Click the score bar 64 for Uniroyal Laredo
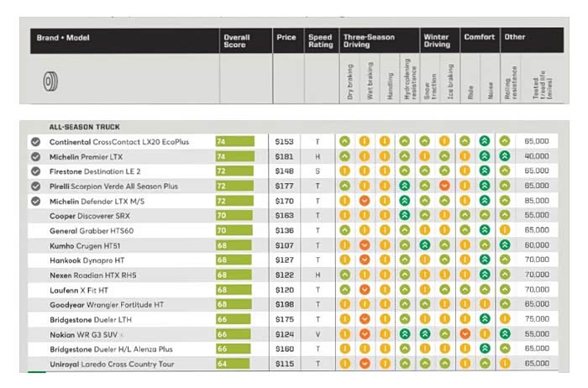Viewport: 588px width, 388px height. 233,364
